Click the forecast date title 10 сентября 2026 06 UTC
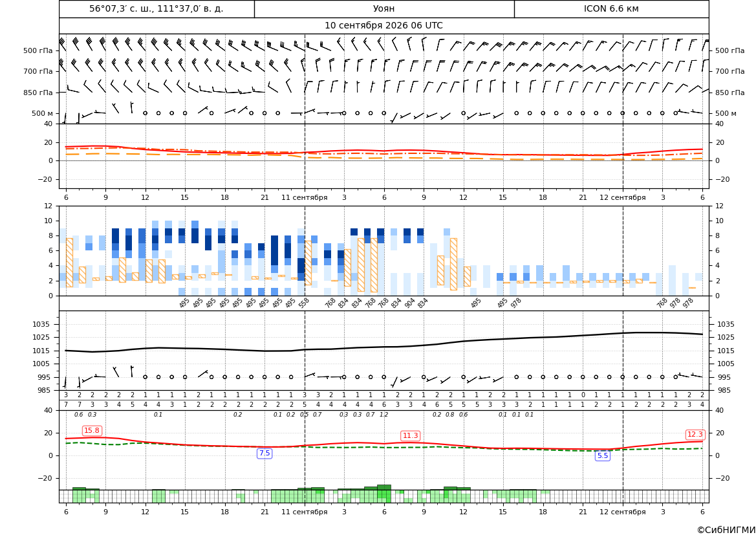Image resolution: width=756 pixels, height=535 pixels. [383, 26]
